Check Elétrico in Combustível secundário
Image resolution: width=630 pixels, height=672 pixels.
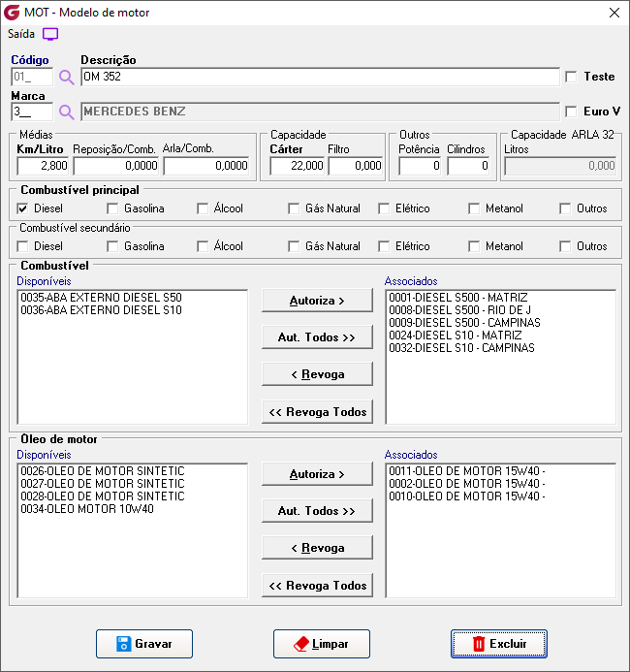click(384, 246)
